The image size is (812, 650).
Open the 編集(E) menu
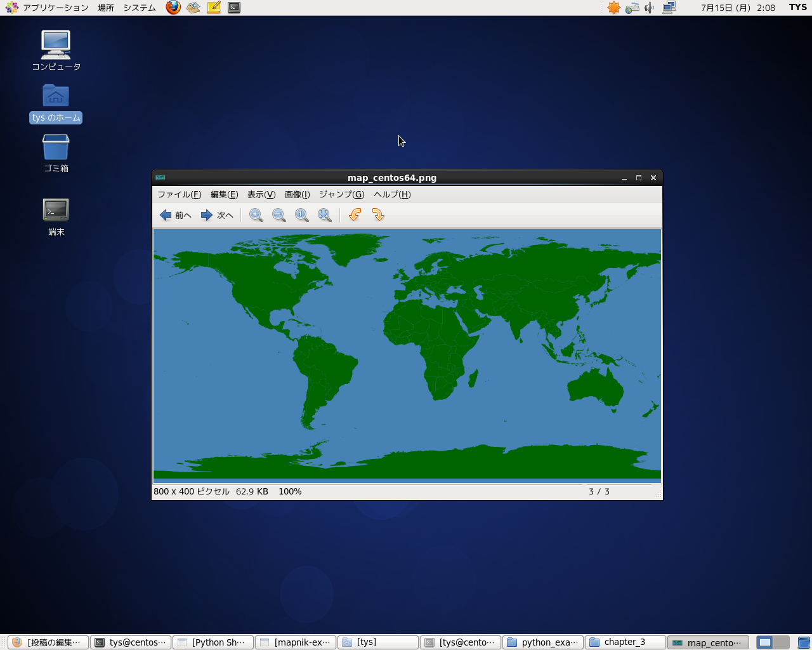(224, 194)
